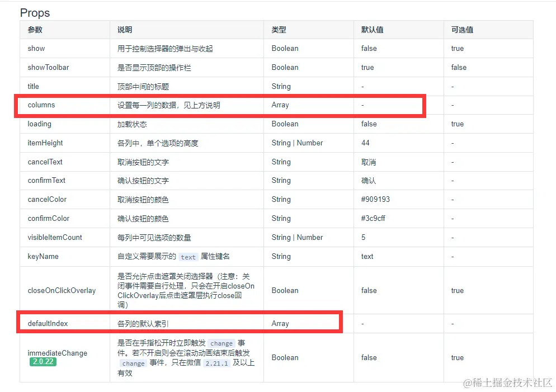Click the String type in cancelColor row
This screenshot has width=556, height=392.
pos(281,199)
